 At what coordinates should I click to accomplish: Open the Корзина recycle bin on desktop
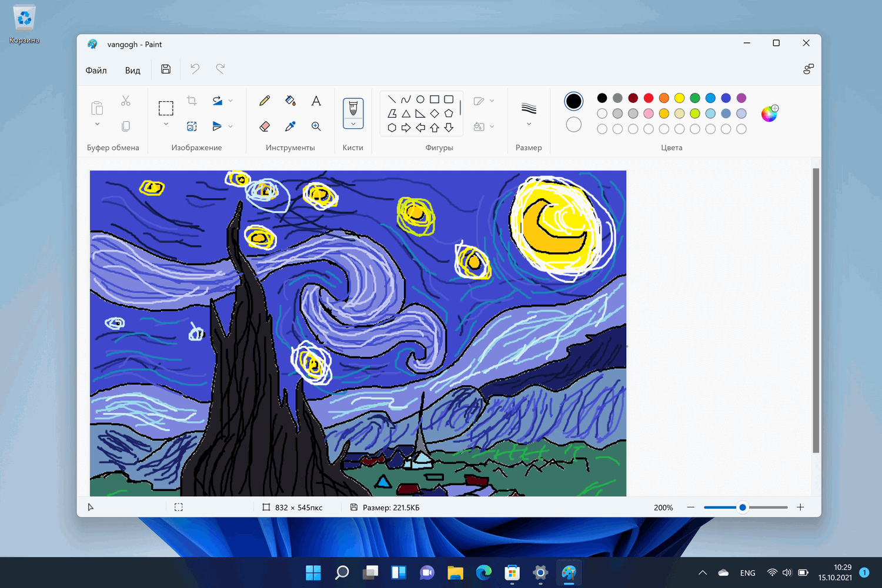coord(24,25)
